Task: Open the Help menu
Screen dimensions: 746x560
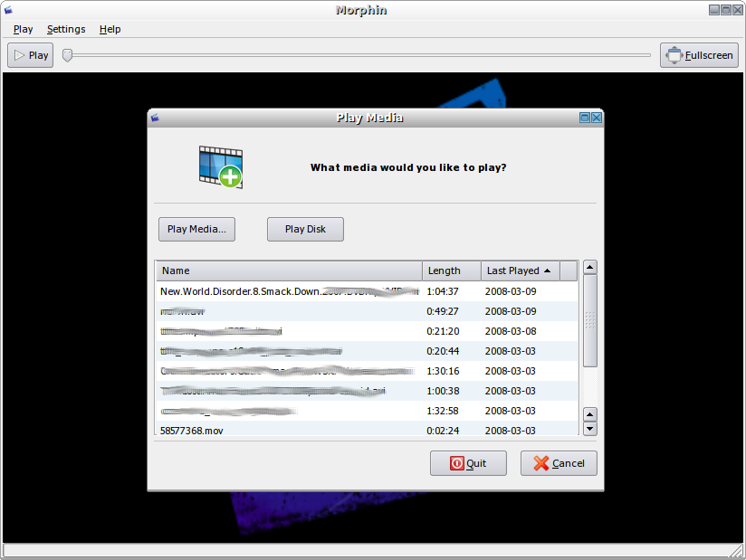Action: [110, 30]
